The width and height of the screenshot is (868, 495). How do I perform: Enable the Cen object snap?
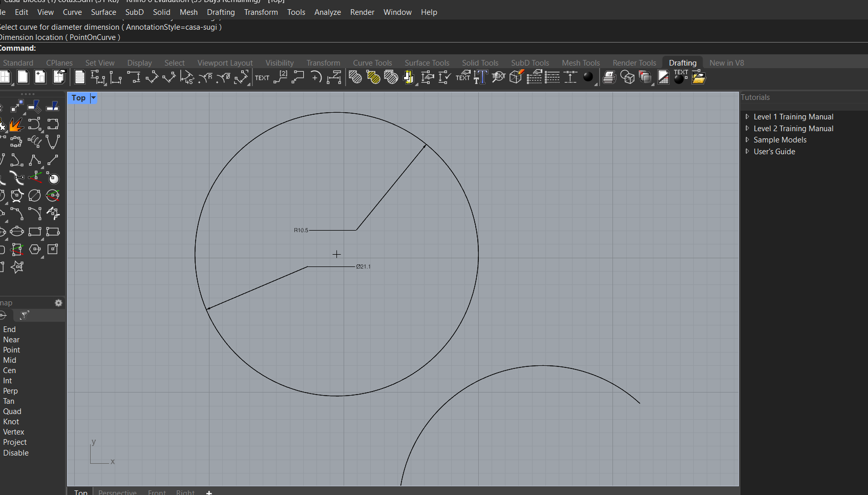(x=9, y=370)
